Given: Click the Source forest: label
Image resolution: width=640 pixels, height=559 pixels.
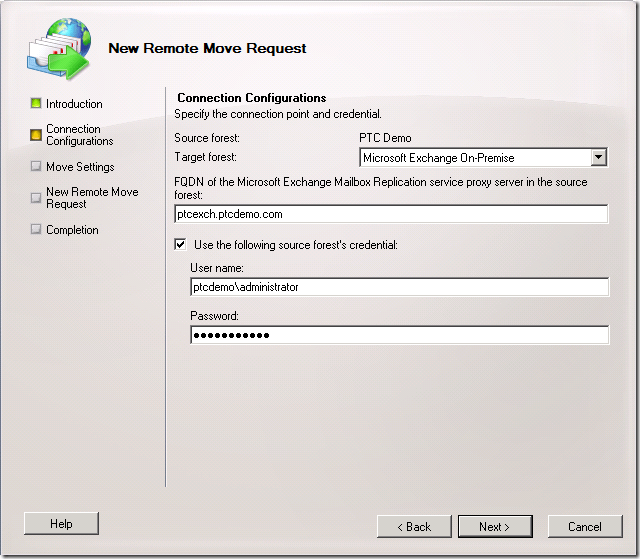Looking at the screenshot, I should [x=207, y=138].
